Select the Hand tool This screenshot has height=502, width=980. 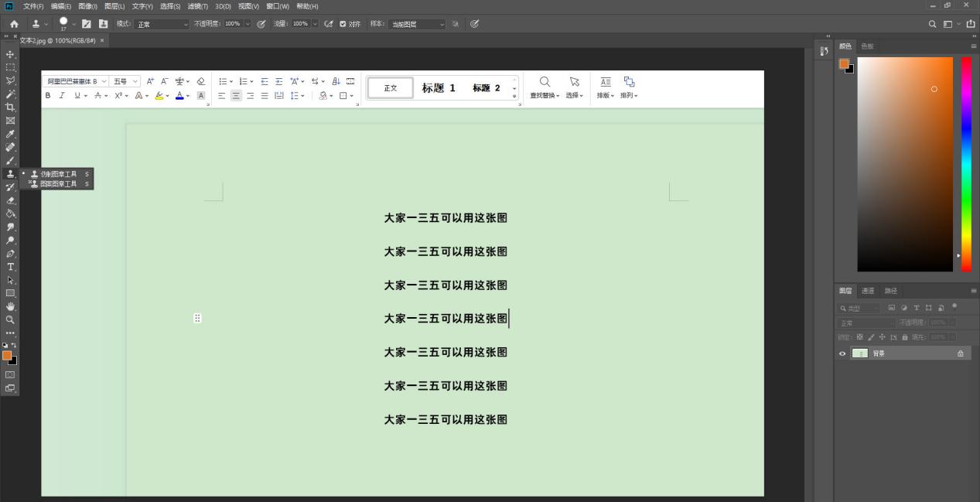tap(10, 306)
